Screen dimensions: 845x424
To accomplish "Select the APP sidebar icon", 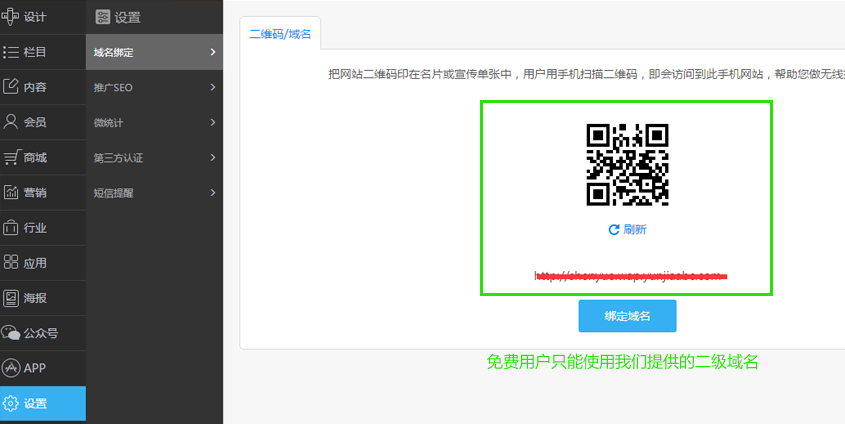I will [x=11, y=368].
